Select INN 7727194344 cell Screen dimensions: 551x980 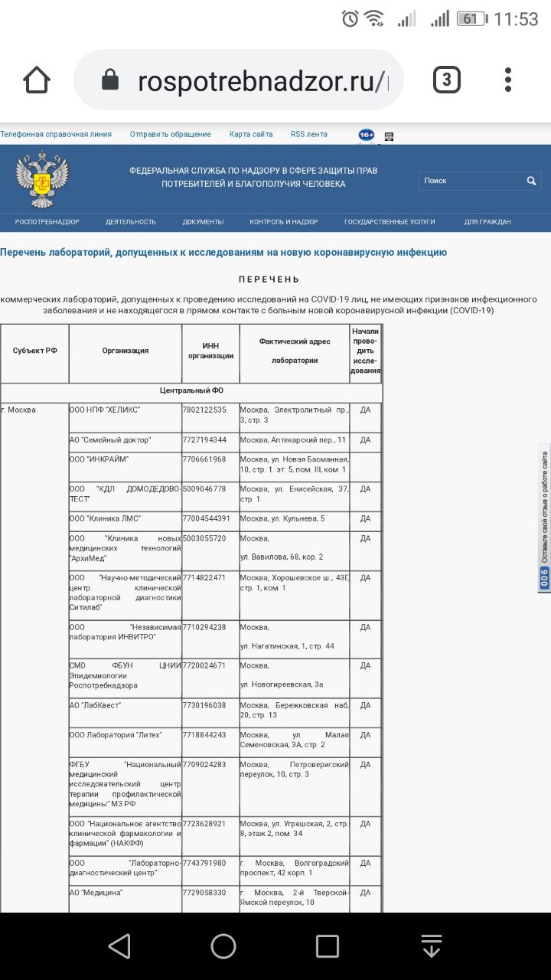[x=211, y=443]
